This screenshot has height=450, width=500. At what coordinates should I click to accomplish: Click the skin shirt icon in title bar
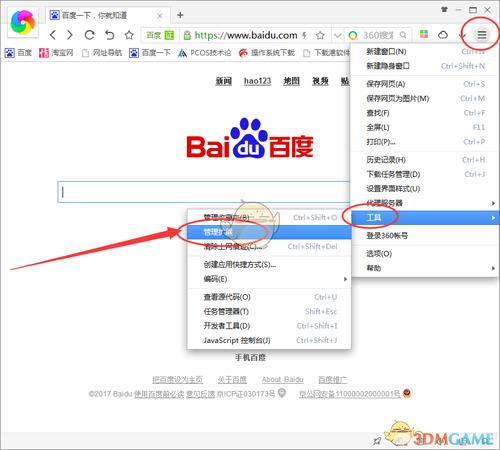(444, 10)
